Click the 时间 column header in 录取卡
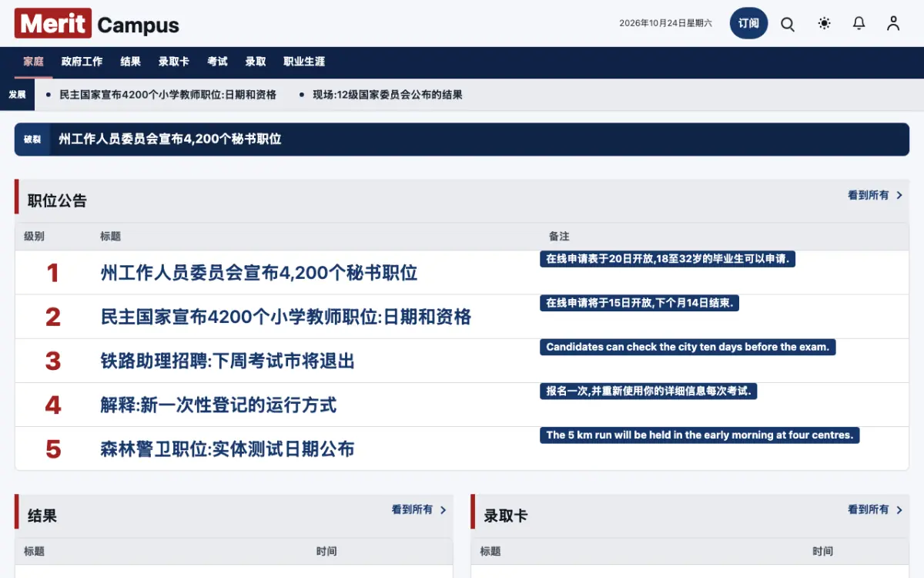The height and width of the screenshot is (578, 924). [x=822, y=552]
